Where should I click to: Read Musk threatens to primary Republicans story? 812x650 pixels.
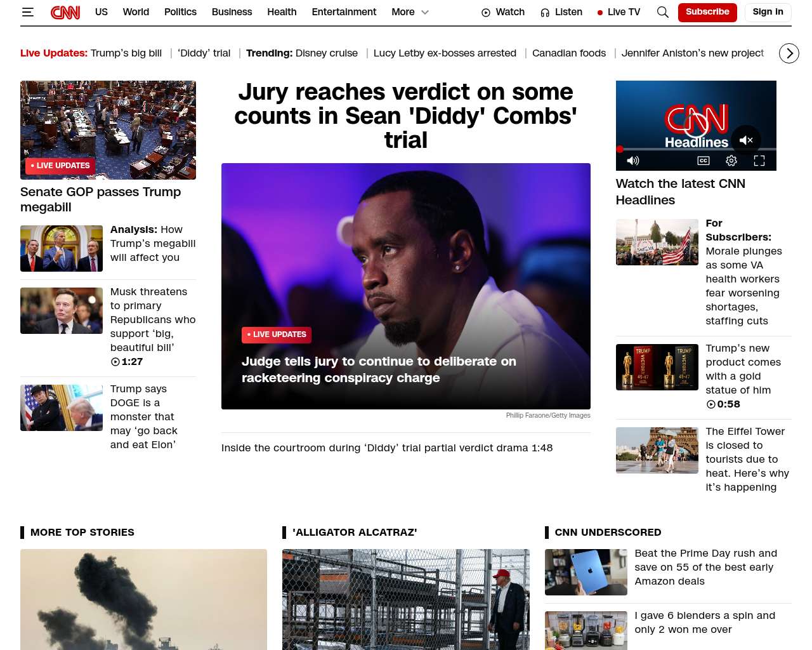point(153,319)
